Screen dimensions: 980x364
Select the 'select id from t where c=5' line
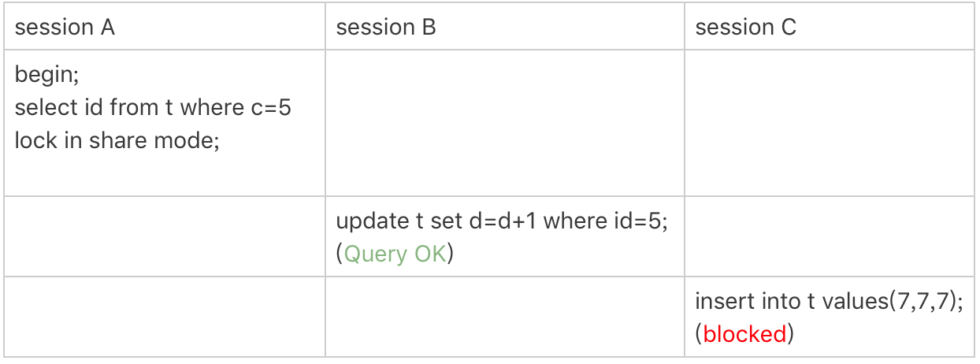(x=153, y=108)
